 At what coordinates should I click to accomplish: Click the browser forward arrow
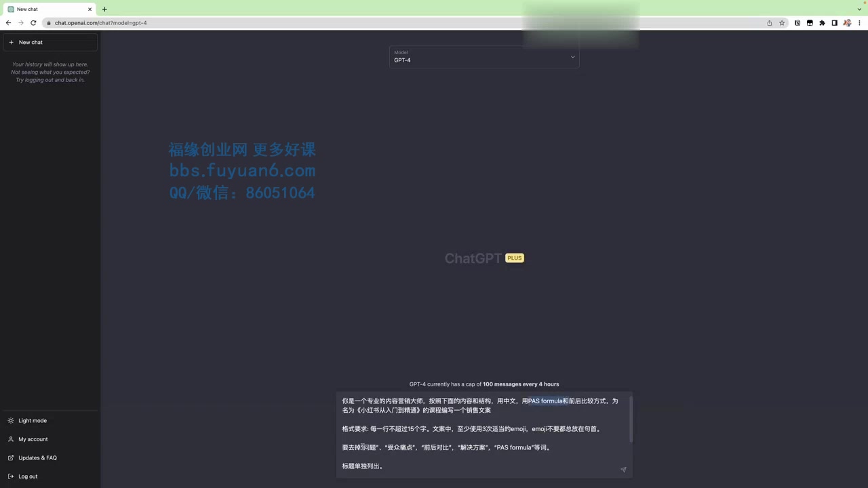(x=20, y=22)
